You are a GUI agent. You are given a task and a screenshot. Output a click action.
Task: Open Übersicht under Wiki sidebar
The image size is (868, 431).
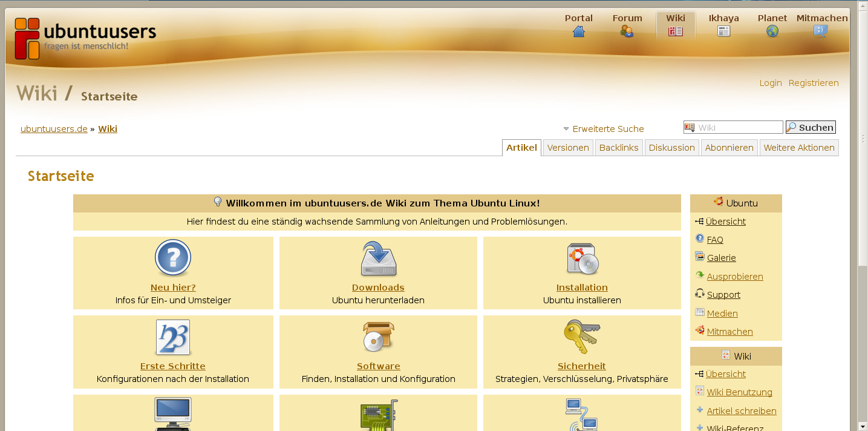726,374
